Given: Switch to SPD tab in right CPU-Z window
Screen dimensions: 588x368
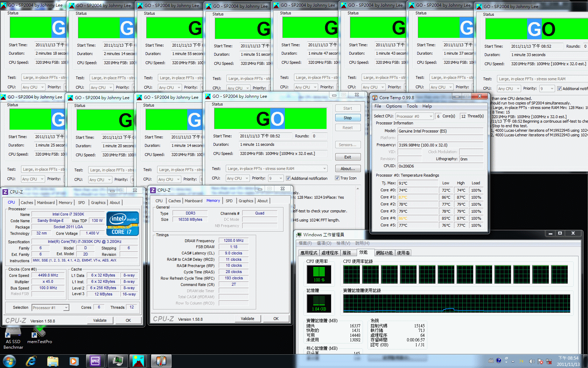Looking at the screenshot, I should point(229,201).
